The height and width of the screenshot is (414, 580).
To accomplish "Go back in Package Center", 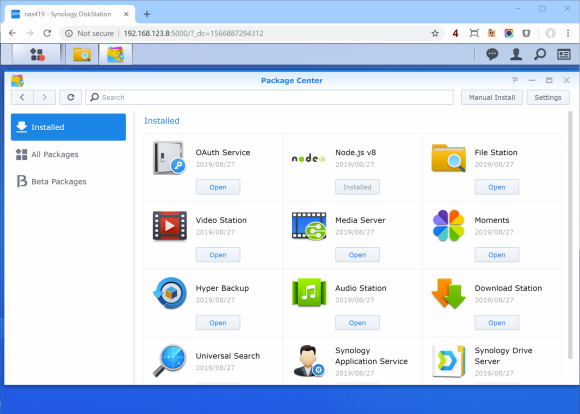I will 22,97.
